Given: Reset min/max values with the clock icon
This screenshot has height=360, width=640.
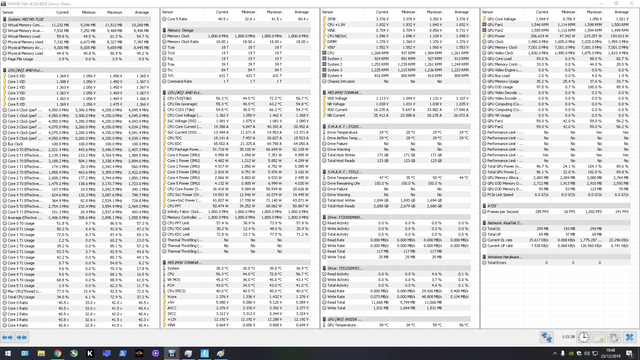Looking at the screenshot, I should 584,338.
